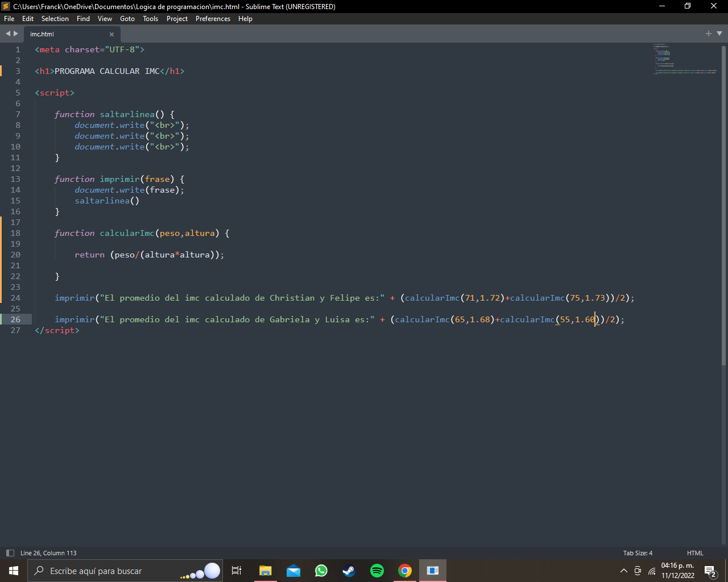The width and height of the screenshot is (728, 582).
Task: Go to next tab with right arrow
Action: point(16,34)
